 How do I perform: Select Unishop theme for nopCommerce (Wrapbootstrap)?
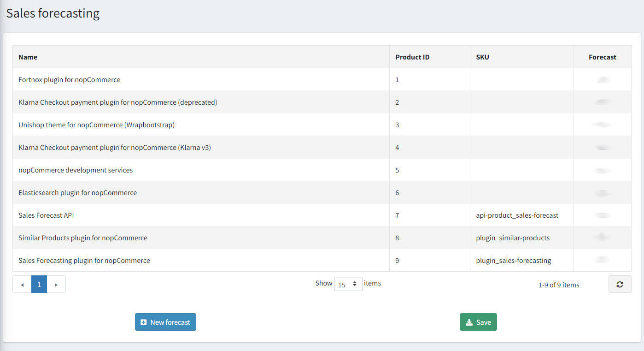point(97,125)
